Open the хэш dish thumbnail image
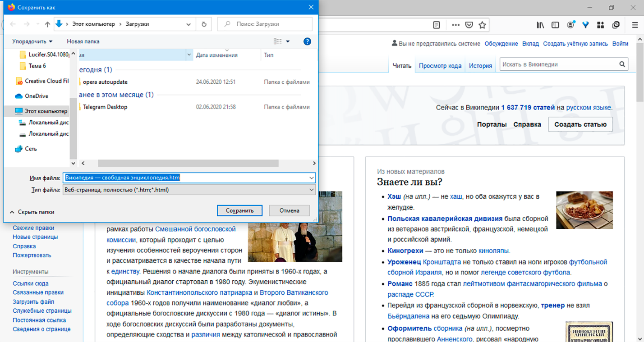Screen dimensions: 644x342 pyautogui.click(x=584, y=210)
